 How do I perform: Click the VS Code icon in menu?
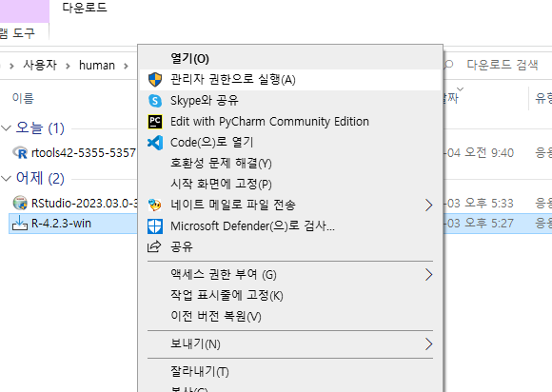click(x=155, y=143)
